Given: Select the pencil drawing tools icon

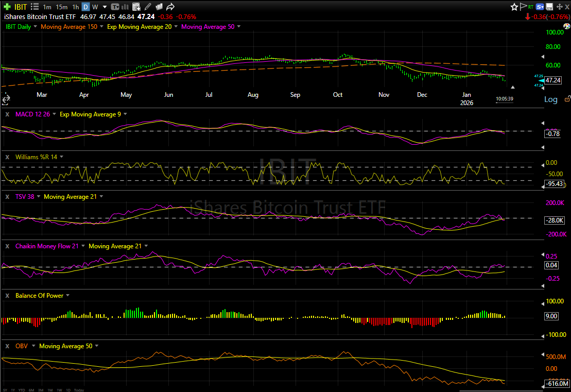Looking at the screenshot, I should tap(148, 7).
